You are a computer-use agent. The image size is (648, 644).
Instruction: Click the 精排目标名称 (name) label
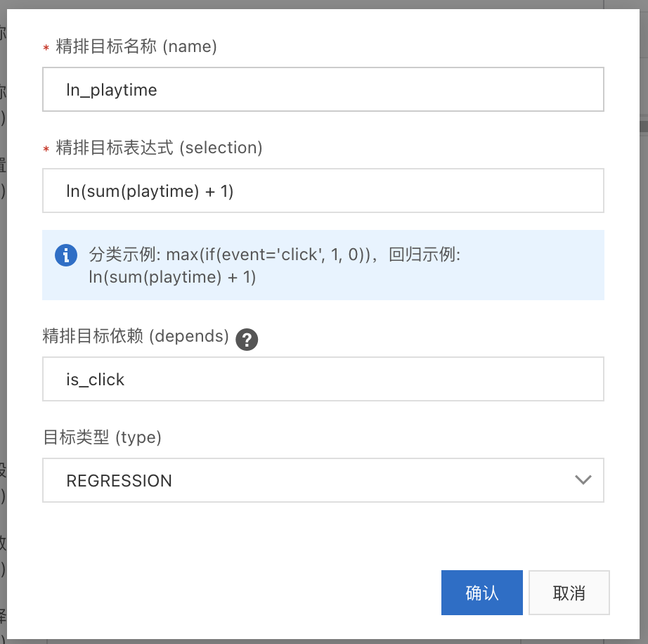pos(136,47)
